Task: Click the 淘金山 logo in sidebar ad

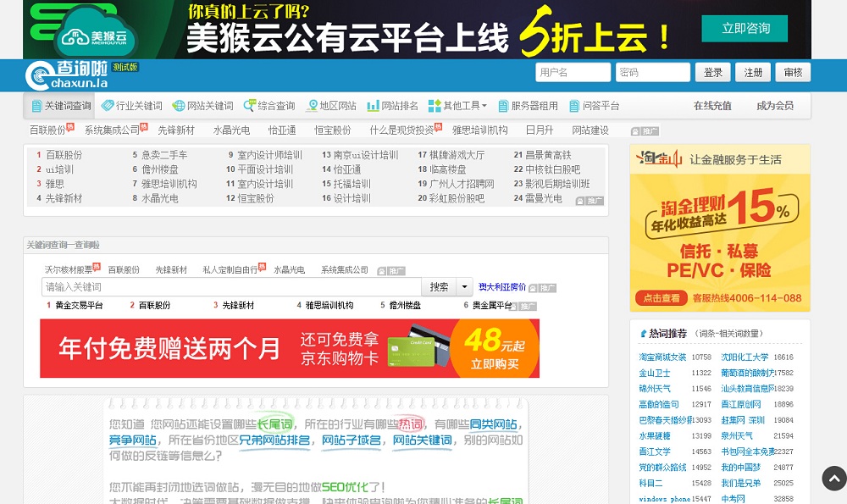Action: (659, 158)
